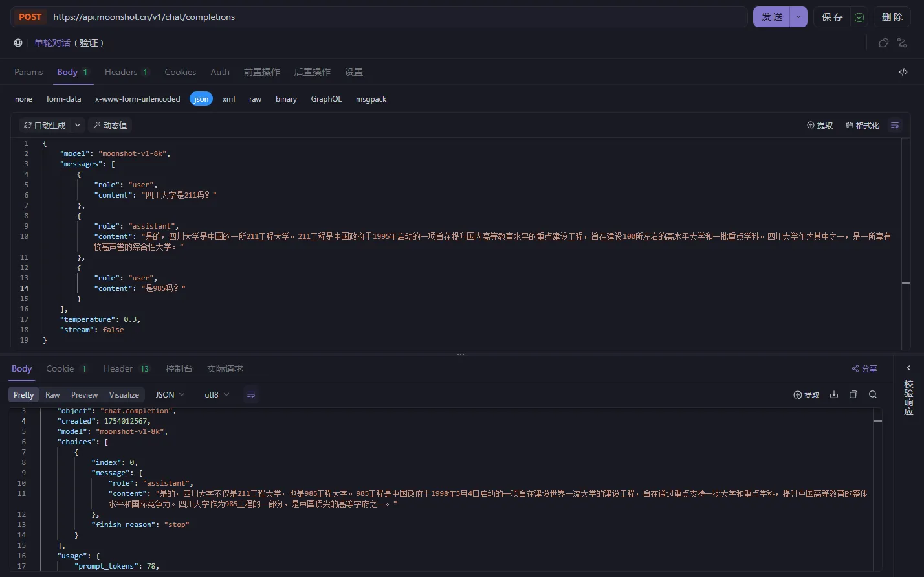
Task: Open the 后置操作 tab
Action: coord(313,72)
